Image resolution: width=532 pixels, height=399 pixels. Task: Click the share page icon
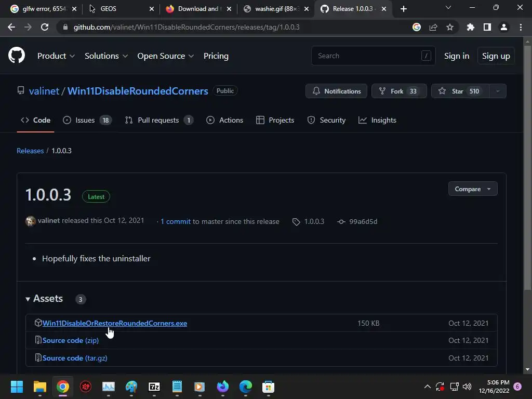pos(433,27)
